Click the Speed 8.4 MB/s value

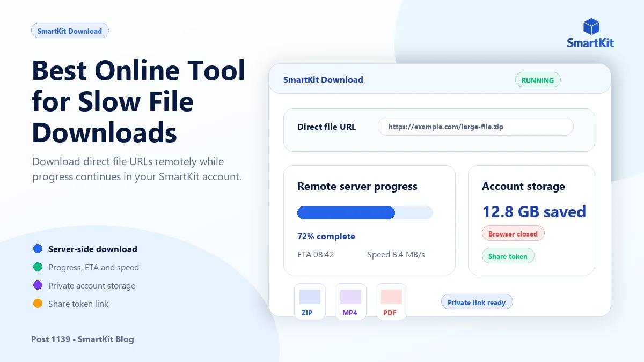click(396, 254)
